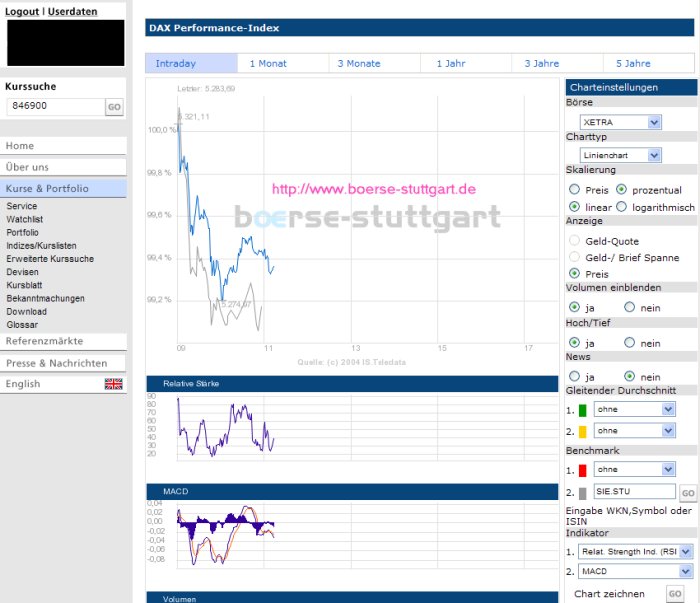The image size is (700, 603).
Task: Click yellow moving average color swatch
Action: click(583, 432)
